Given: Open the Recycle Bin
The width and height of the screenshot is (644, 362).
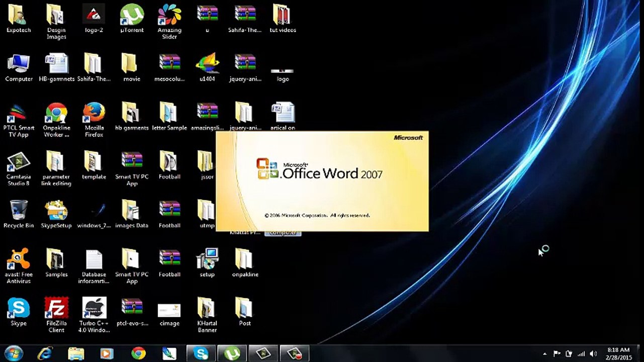Looking at the screenshot, I should (19, 214).
